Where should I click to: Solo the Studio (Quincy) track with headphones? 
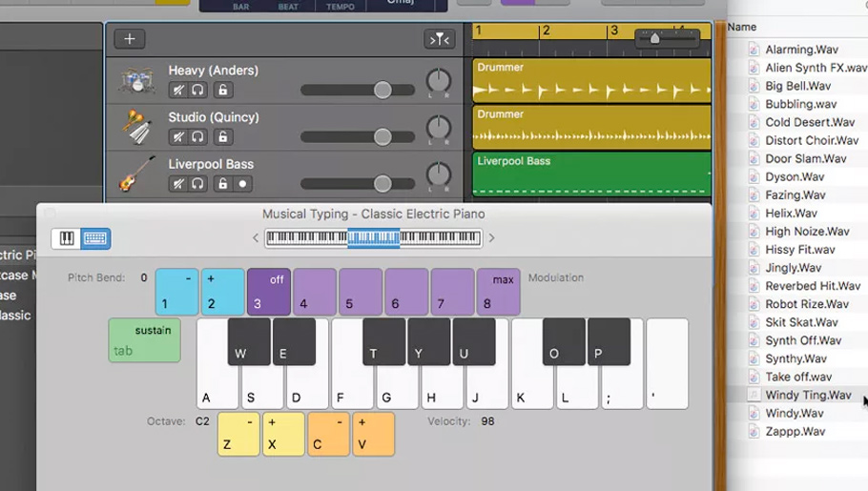(198, 137)
